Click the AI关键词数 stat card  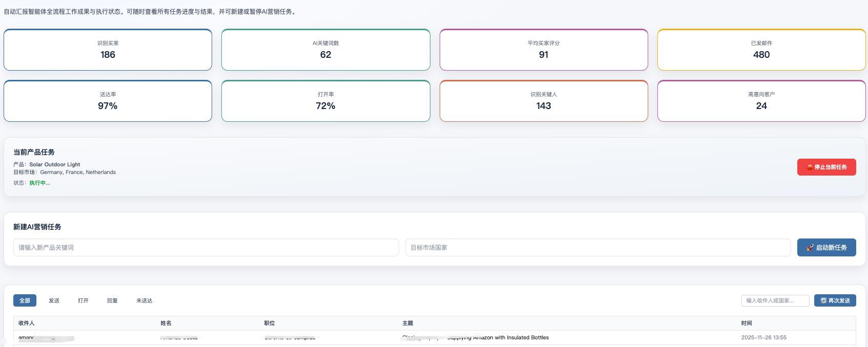[325, 50]
